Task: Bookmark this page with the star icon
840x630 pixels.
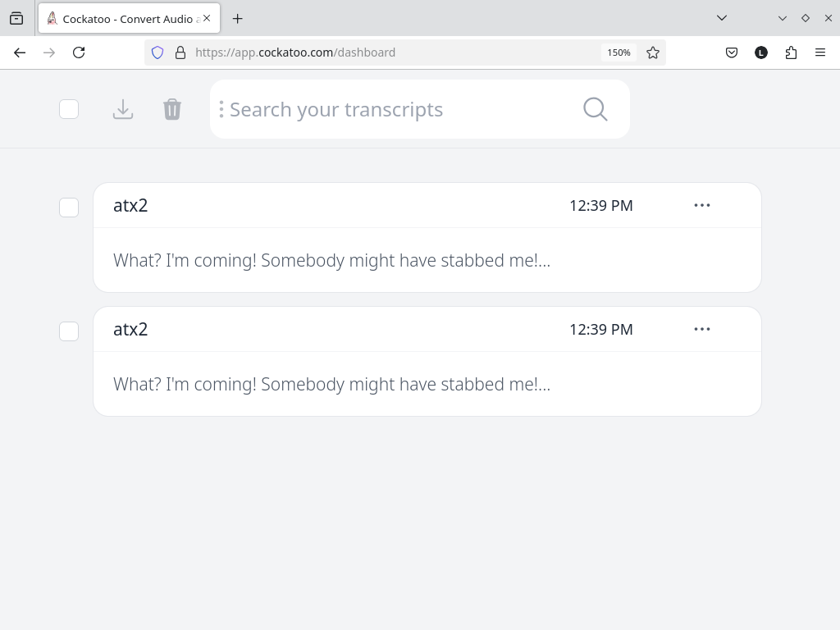Action: click(653, 52)
